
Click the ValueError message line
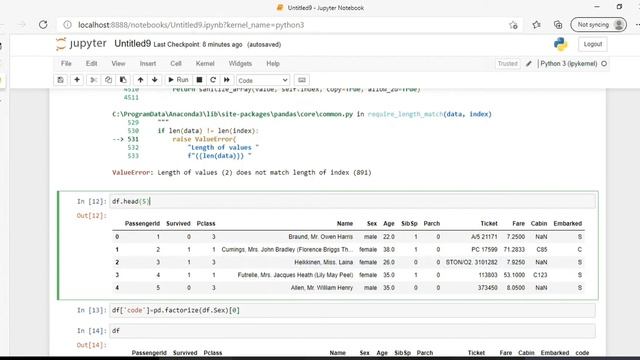tap(242, 173)
